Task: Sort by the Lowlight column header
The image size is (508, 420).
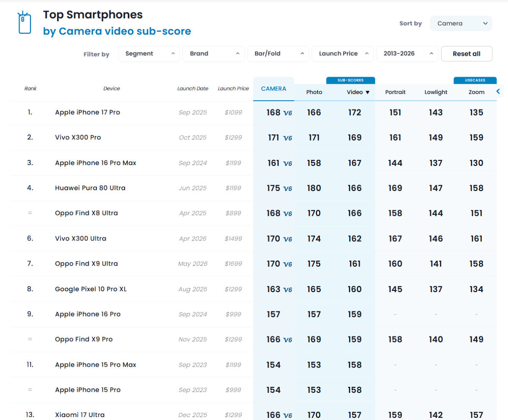Action: (436, 92)
